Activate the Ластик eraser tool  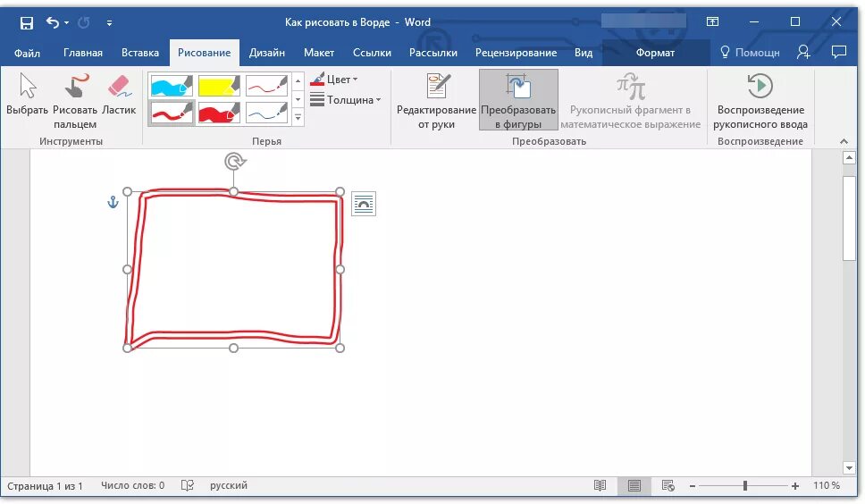pyautogui.click(x=119, y=95)
